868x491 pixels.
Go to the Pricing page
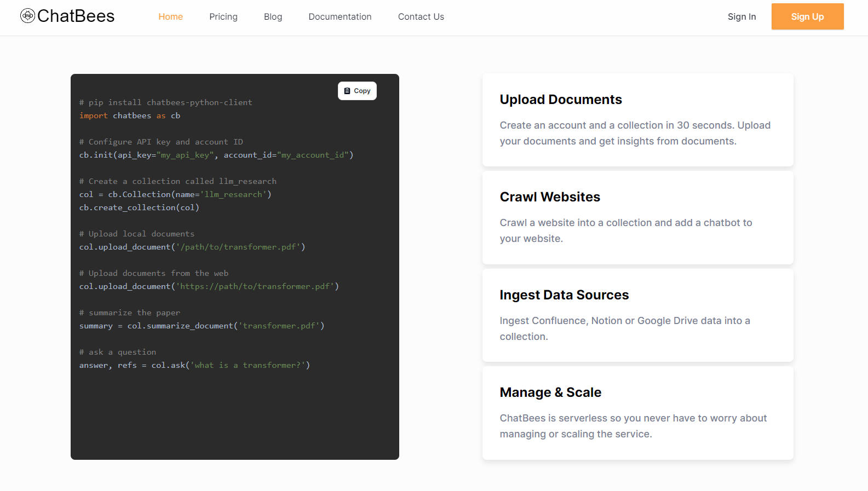point(223,17)
